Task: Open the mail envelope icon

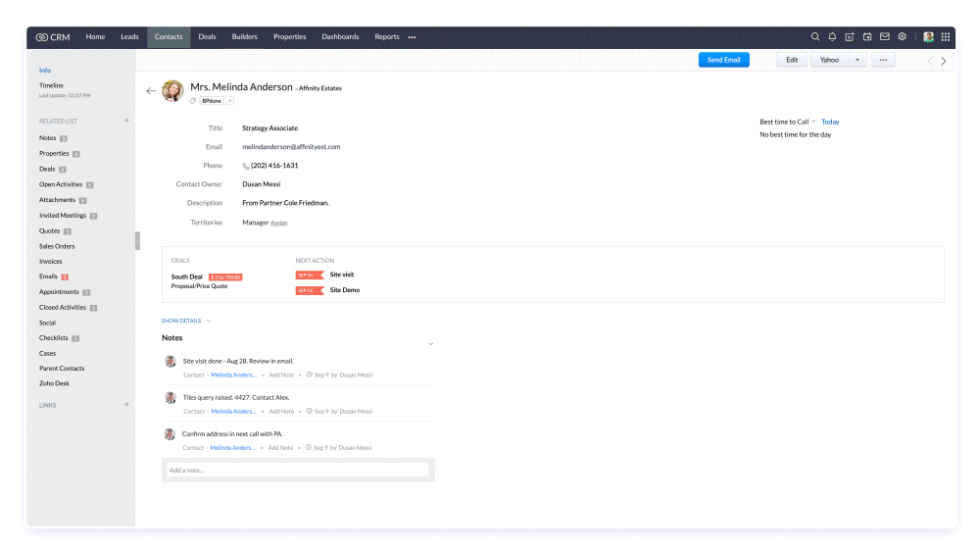Action: pos(885,37)
